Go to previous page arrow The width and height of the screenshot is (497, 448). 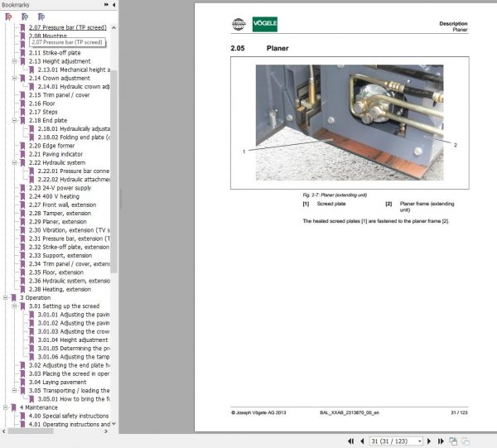[362, 441]
